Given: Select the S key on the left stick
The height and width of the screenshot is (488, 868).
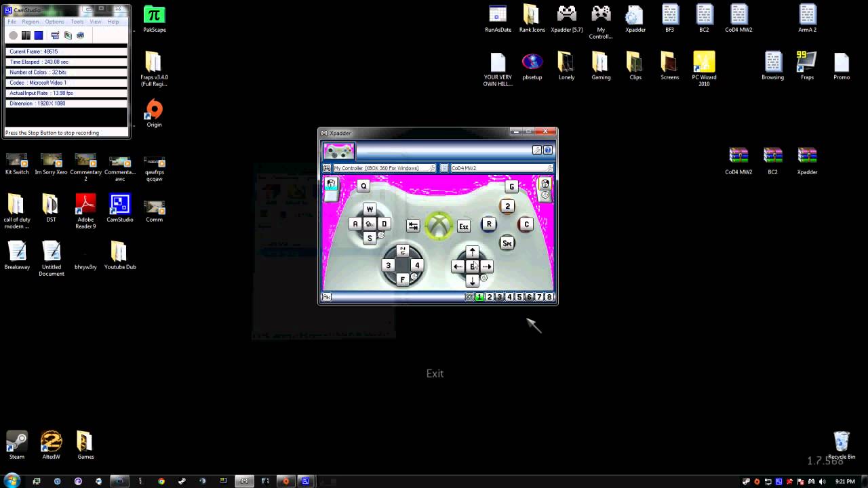Looking at the screenshot, I should (x=370, y=238).
